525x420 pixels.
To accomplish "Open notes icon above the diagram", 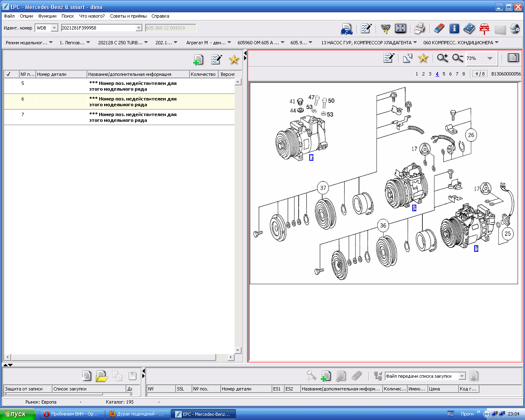I will pos(389,58).
